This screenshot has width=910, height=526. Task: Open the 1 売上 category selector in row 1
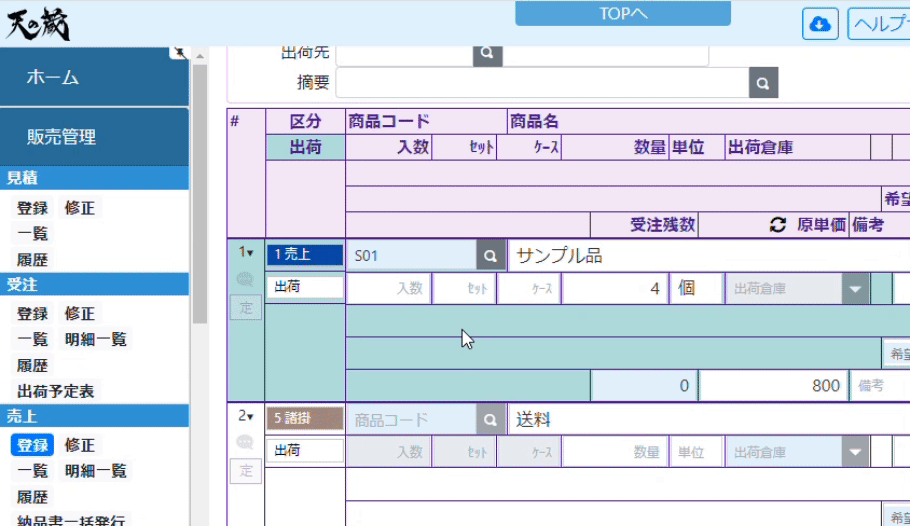point(305,255)
